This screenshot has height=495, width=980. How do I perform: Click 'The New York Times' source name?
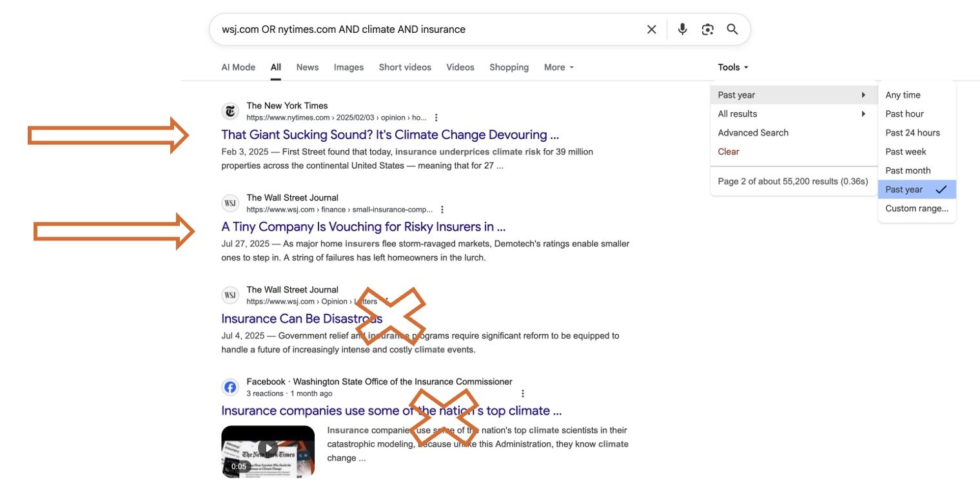pos(287,106)
